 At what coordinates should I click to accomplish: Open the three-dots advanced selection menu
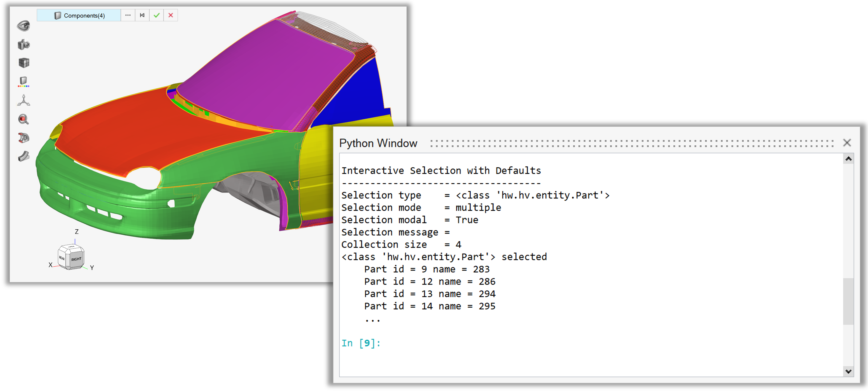point(128,15)
